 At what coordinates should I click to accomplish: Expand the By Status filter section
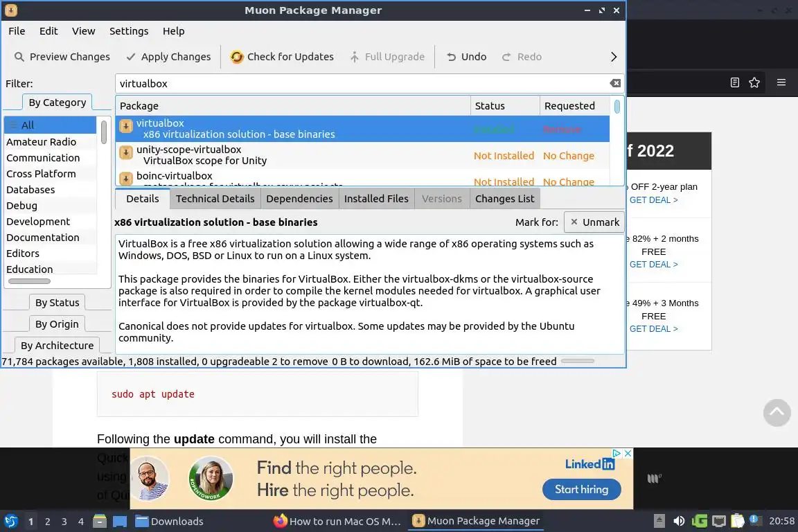pos(57,303)
